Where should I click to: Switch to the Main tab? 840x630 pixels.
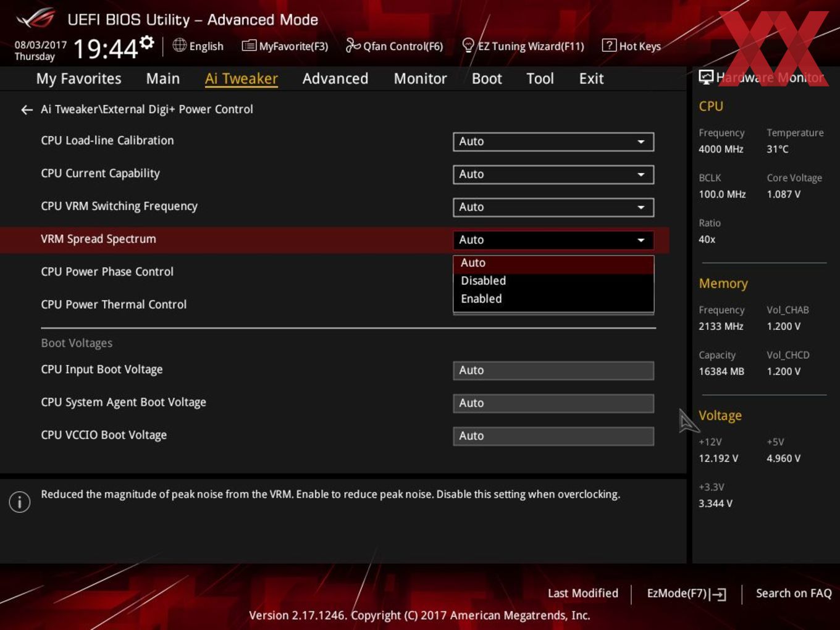pos(163,78)
